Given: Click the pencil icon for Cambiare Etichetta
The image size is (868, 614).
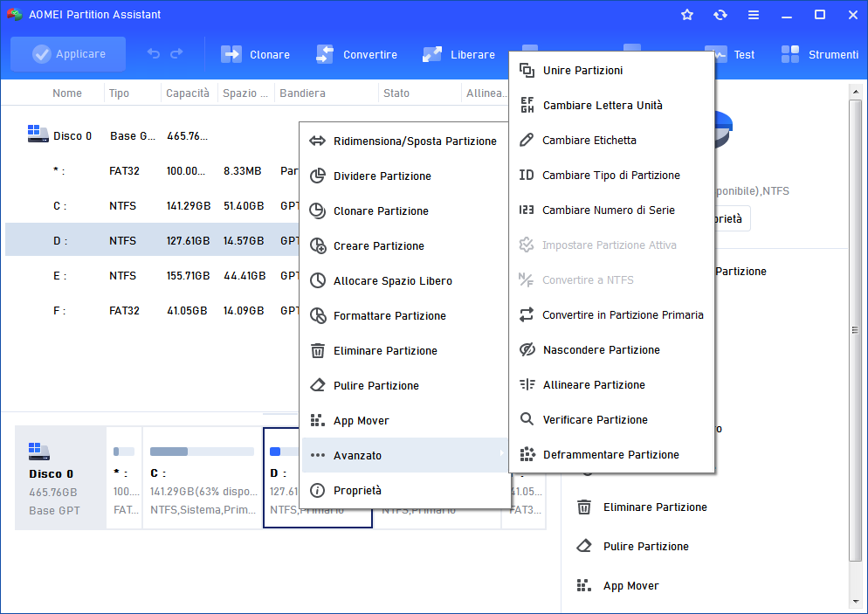Looking at the screenshot, I should click(x=527, y=140).
